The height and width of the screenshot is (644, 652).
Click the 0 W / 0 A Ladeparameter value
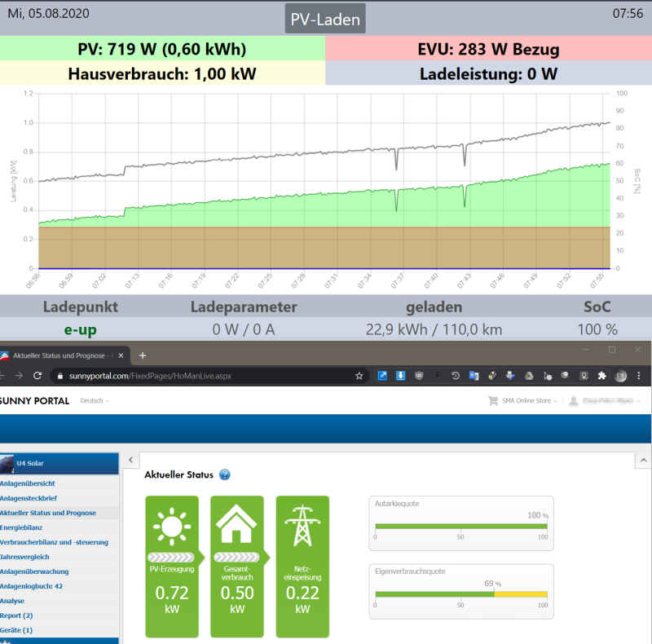tap(244, 329)
